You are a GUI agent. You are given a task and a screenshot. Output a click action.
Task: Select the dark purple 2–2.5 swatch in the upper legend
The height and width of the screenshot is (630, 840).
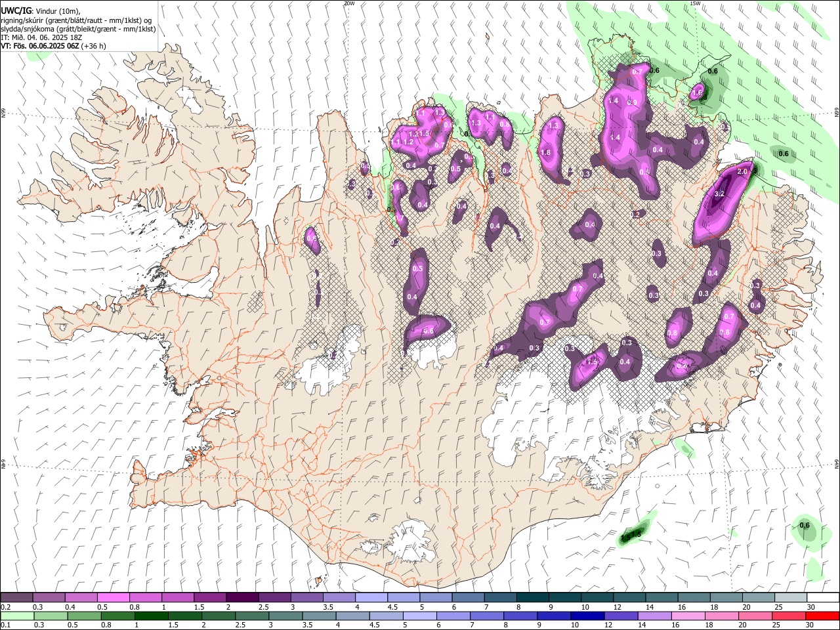pos(242,598)
